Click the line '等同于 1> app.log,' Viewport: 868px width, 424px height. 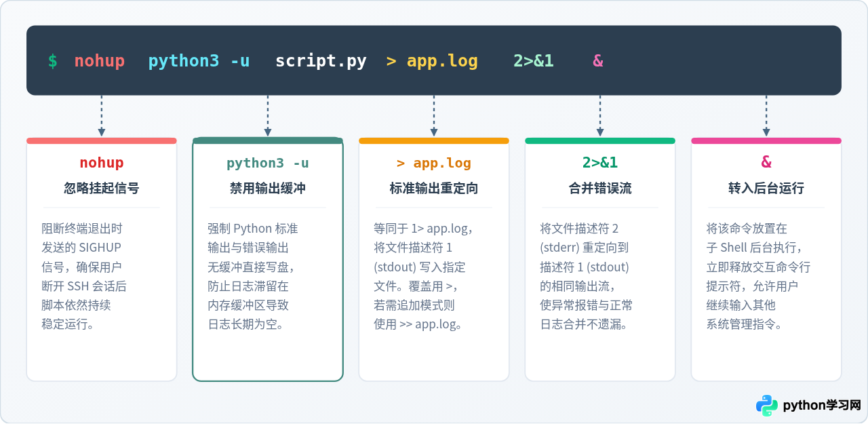(x=423, y=229)
